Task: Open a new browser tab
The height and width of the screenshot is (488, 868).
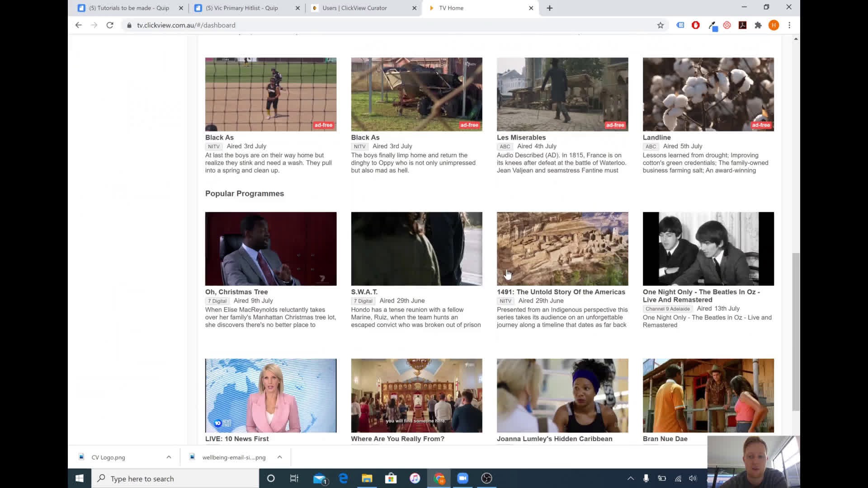Action: pos(549,8)
